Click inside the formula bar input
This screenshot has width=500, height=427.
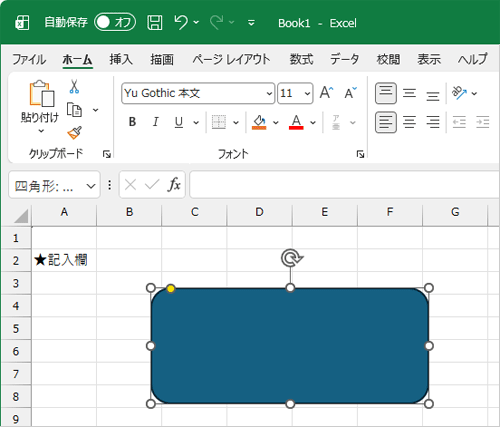tap(345, 185)
